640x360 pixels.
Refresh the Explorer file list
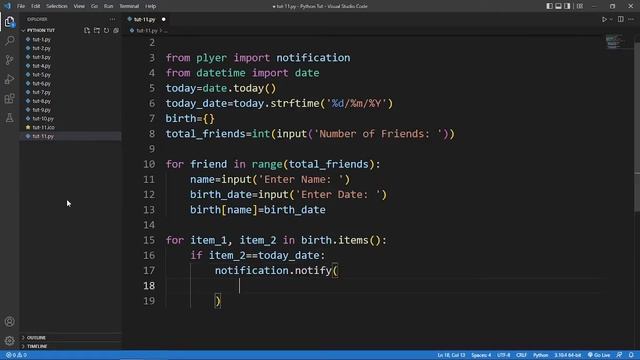107,30
